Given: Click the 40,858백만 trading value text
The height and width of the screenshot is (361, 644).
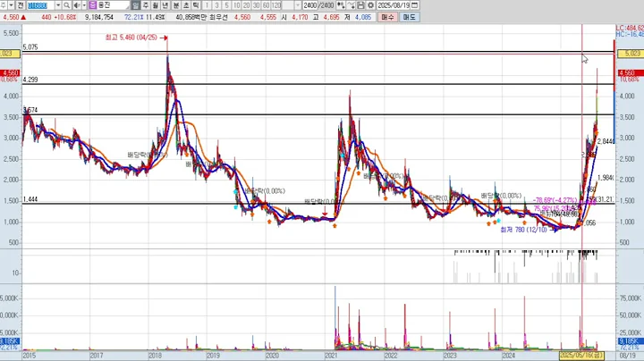Looking at the screenshot, I should [x=191, y=17].
